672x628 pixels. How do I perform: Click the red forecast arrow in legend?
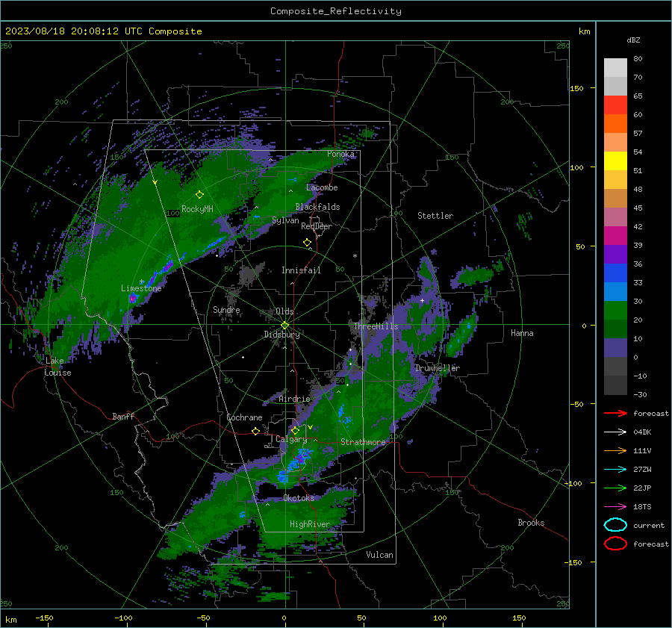coord(615,413)
